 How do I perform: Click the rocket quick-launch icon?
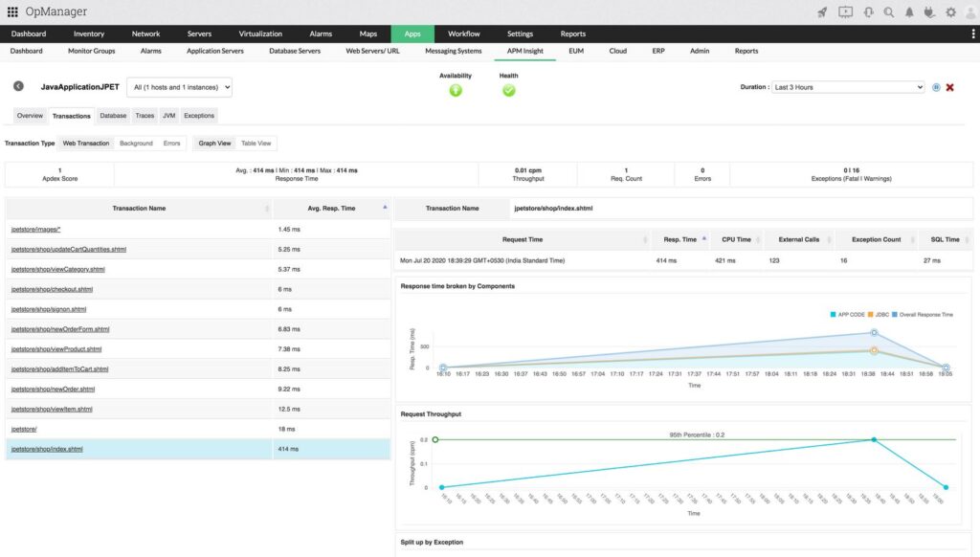(823, 11)
